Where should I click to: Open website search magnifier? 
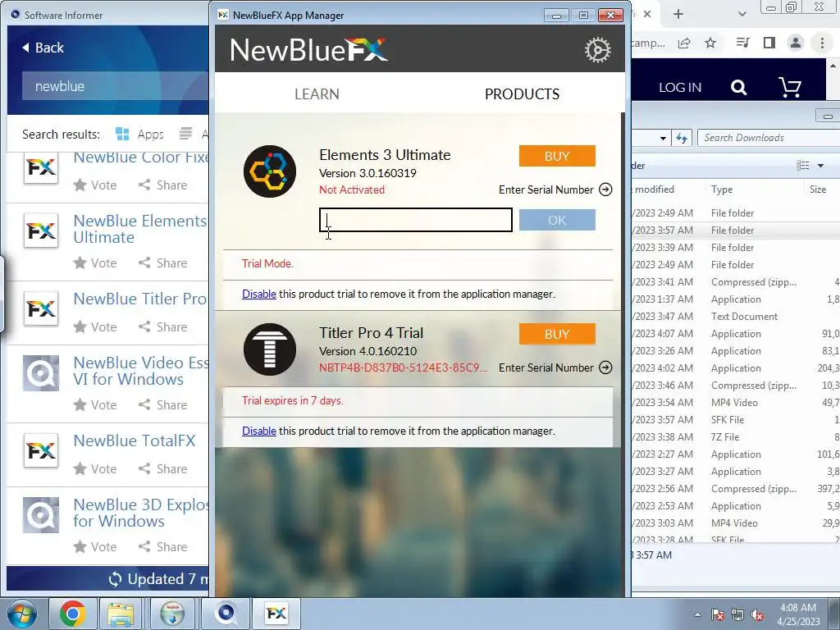tap(739, 87)
